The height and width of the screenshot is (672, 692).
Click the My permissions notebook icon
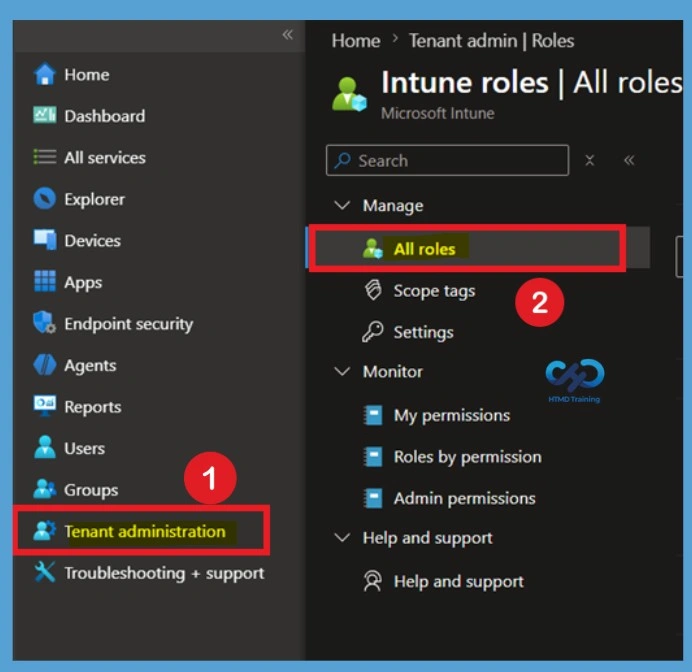[x=373, y=415]
